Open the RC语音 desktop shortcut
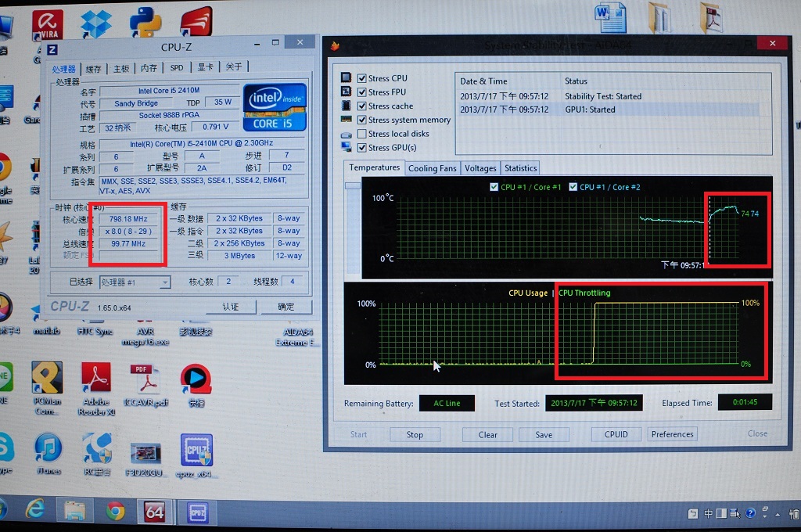 pos(96,453)
